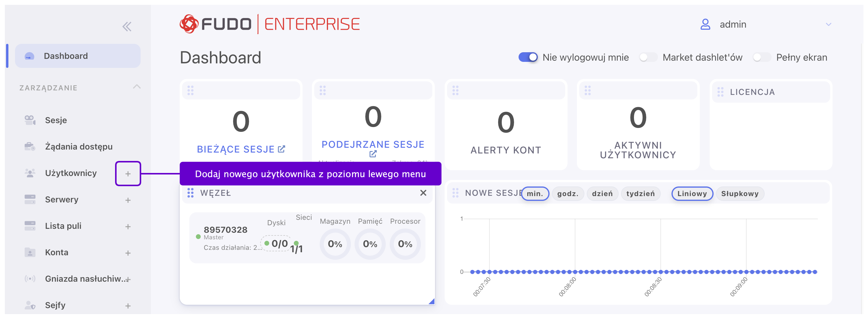Collapse the Zarządzanie menu section
Screen dimensions: 868x321
(136, 87)
